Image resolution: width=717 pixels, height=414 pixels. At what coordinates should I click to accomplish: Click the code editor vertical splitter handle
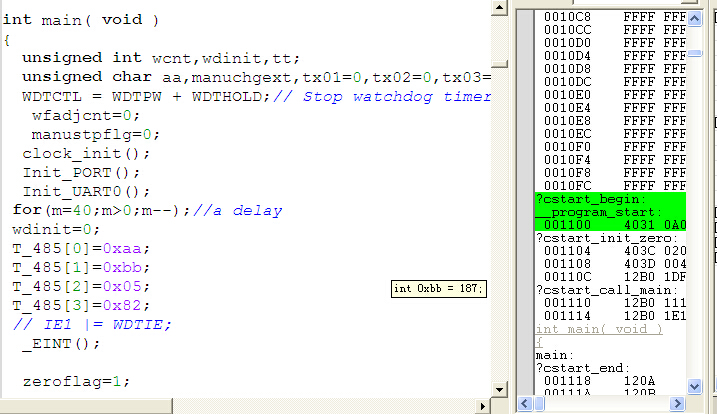coord(499,64)
